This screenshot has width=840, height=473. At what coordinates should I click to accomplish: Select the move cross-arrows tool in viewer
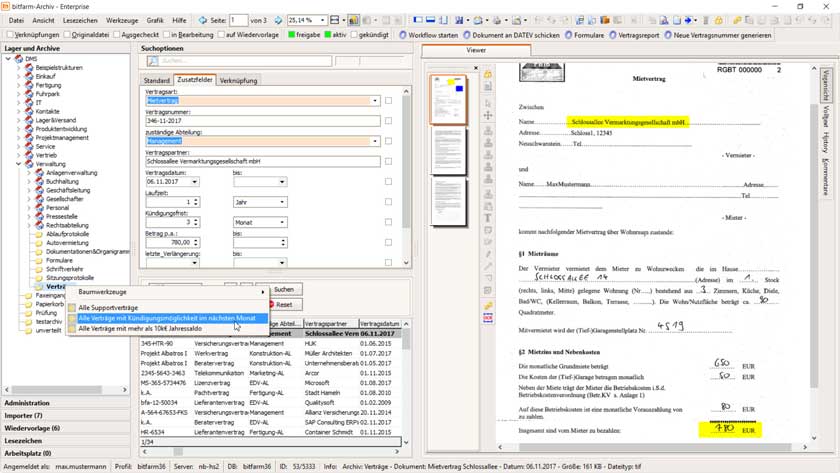point(488,115)
